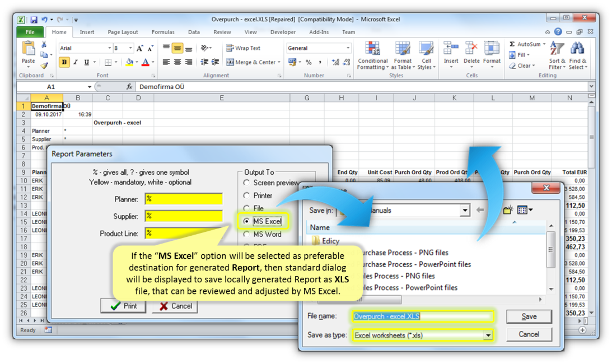Toggle Underline formatting

(x=86, y=62)
